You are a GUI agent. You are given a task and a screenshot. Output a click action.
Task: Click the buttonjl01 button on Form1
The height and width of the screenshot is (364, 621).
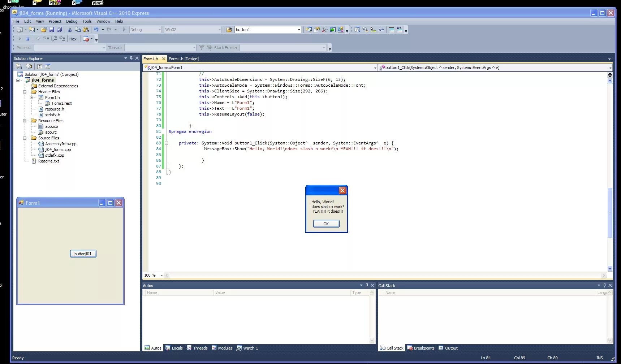83,254
